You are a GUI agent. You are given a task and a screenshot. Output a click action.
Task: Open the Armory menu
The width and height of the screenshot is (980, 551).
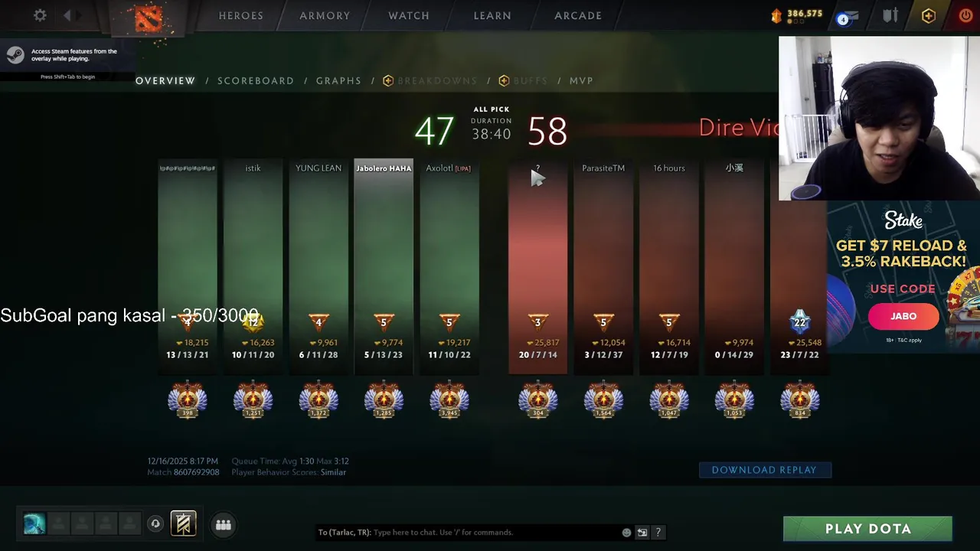coord(325,15)
